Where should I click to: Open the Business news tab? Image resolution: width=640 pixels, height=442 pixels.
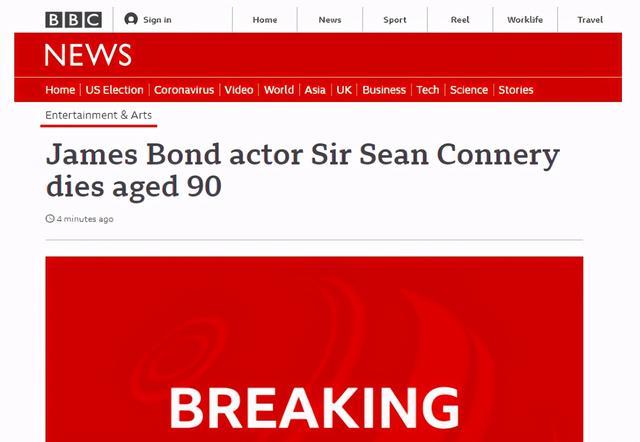pos(384,90)
